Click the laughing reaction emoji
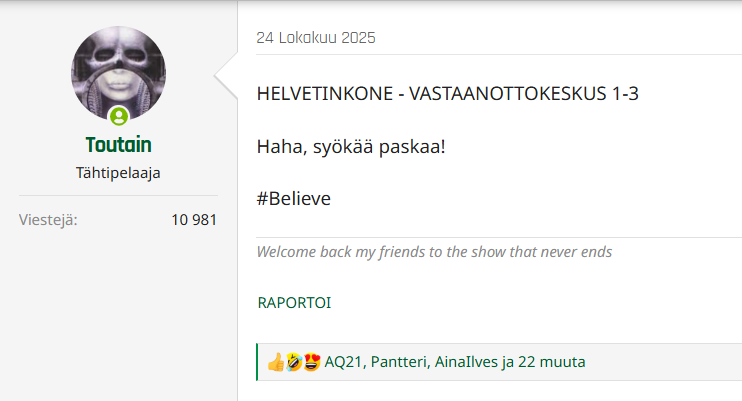The width and height of the screenshot is (742, 401). 294,362
